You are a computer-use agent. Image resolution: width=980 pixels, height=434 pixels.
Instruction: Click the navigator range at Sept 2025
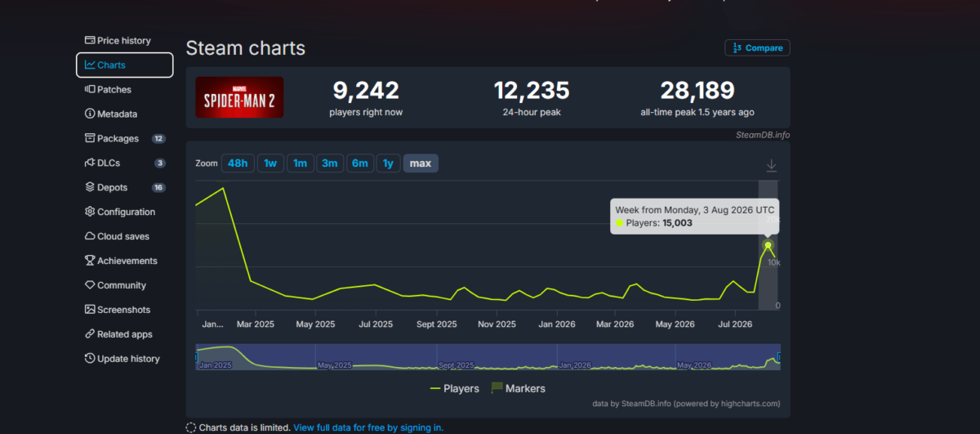456,365
